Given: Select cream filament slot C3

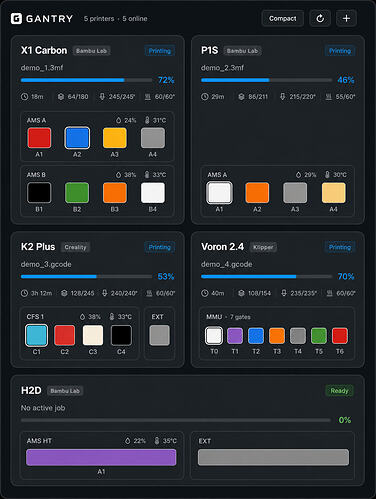Looking at the screenshot, I should click(93, 335).
